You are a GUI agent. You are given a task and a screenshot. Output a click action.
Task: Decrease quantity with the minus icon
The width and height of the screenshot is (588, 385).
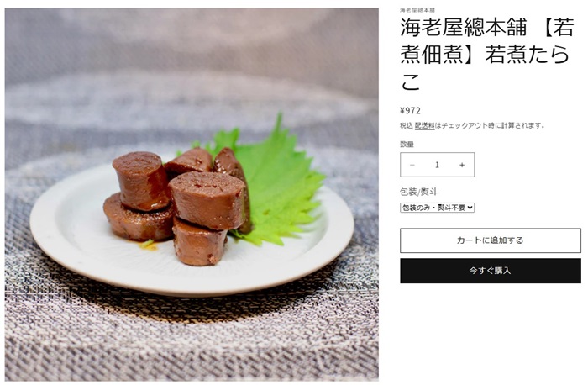click(412, 165)
